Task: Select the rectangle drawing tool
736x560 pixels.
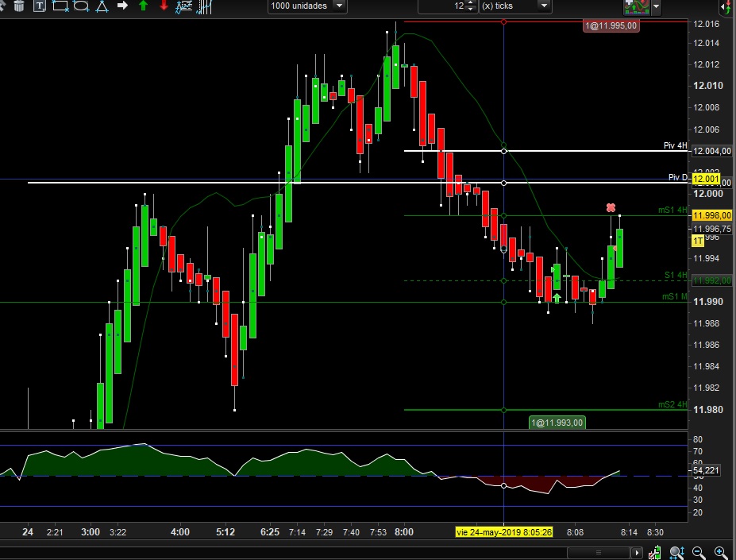Action: (60, 6)
